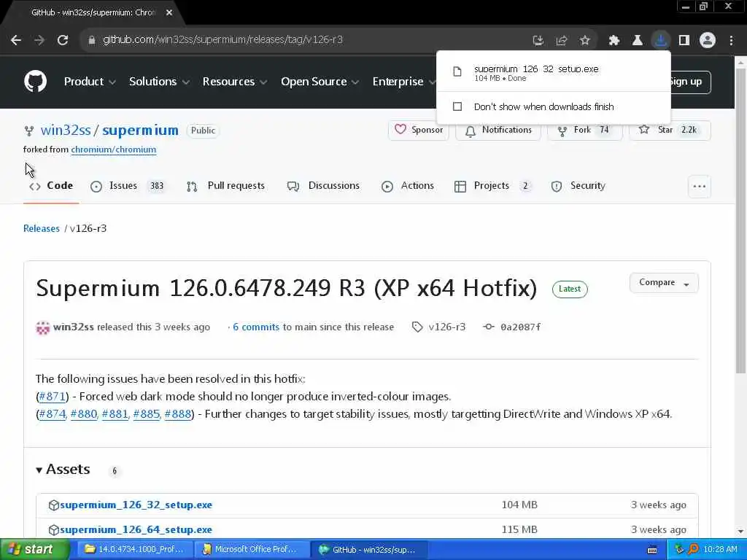
Task: Click the Latest release badge
Action: click(x=570, y=289)
